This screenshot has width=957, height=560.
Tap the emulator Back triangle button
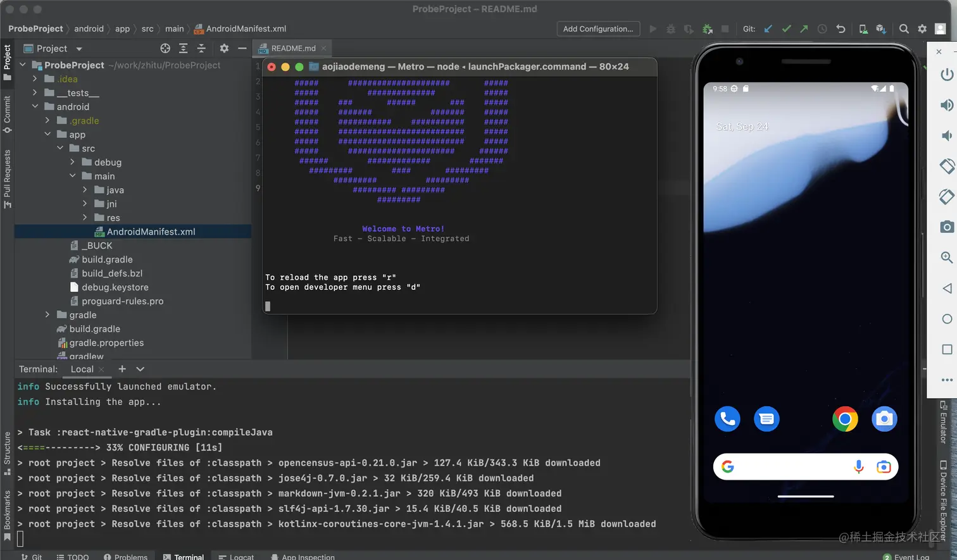(947, 289)
